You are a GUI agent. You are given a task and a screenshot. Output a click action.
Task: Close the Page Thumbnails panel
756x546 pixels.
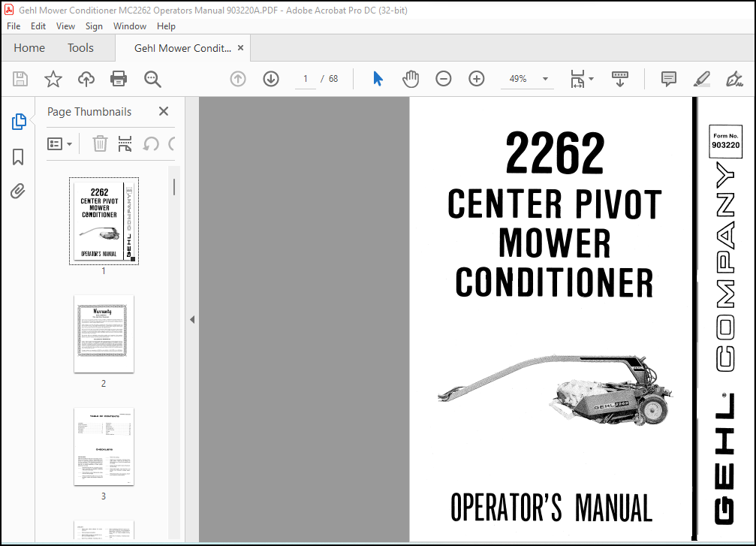[164, 111]
